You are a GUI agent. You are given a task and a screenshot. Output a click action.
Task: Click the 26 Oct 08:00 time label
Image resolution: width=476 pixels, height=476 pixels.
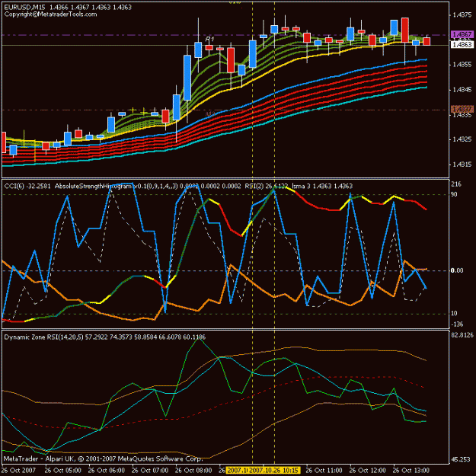point(193,471)
